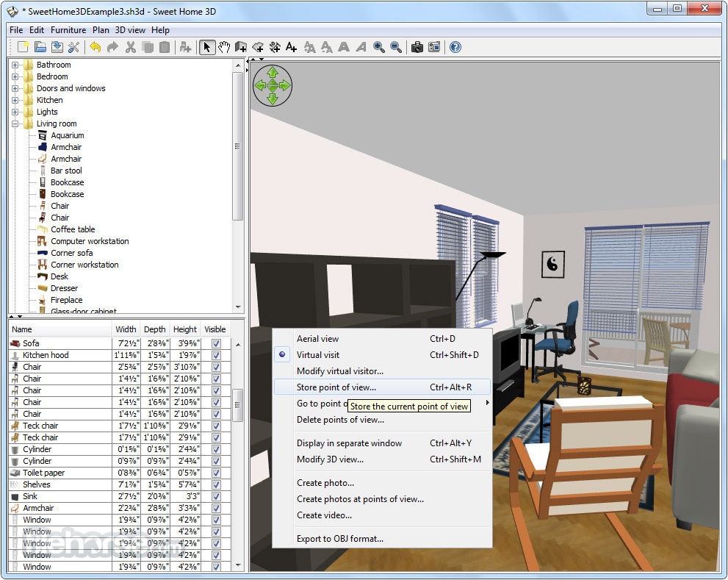Screen dimensions: 728x580
Task: Open the Furniture menu
Action: click(x=68, y=29)
